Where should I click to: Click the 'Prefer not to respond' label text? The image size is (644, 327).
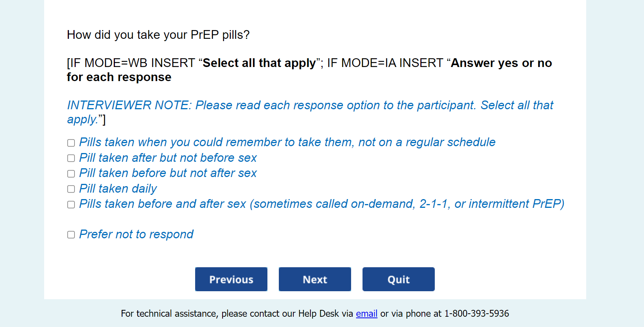click(136, 234)
